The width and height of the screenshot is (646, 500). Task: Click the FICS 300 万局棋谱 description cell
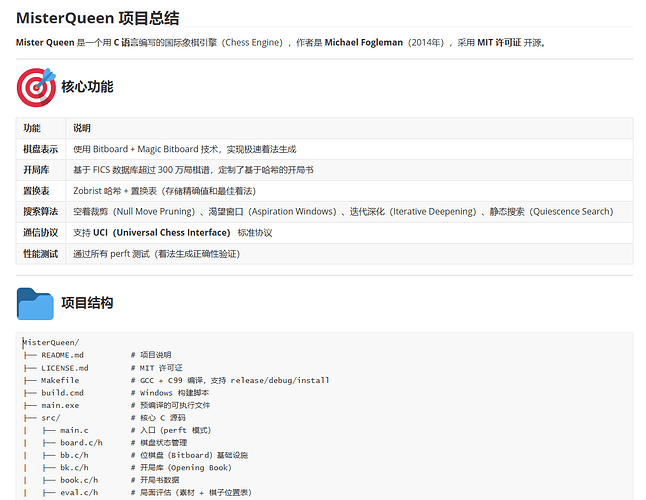click(x=349, y=170)
